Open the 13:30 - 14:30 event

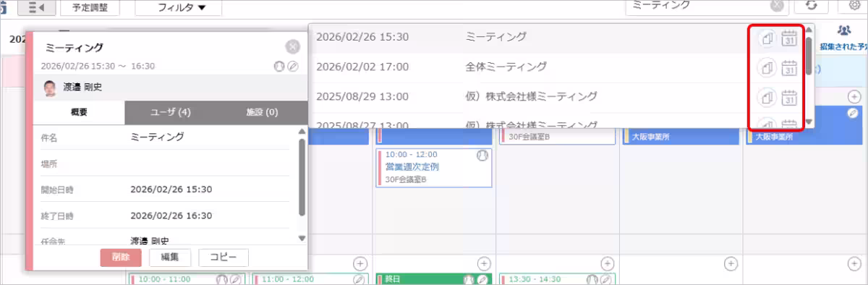pyautogui.click(x=557, y=278)
